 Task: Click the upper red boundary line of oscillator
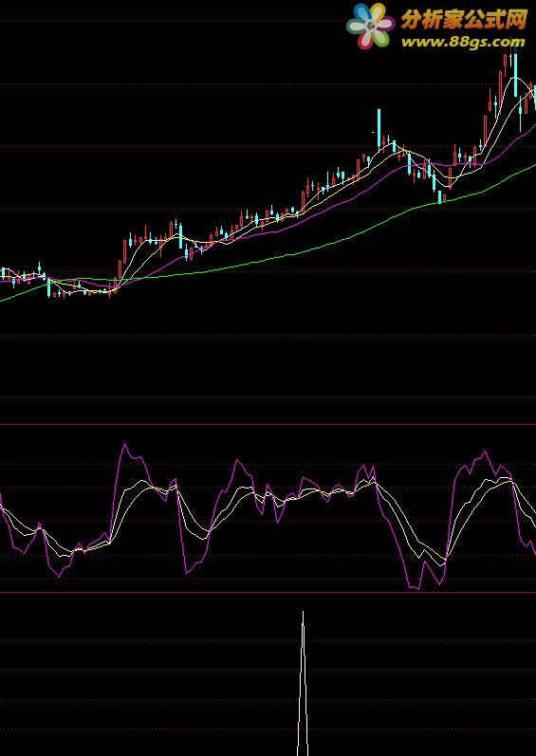coord(268,424)
